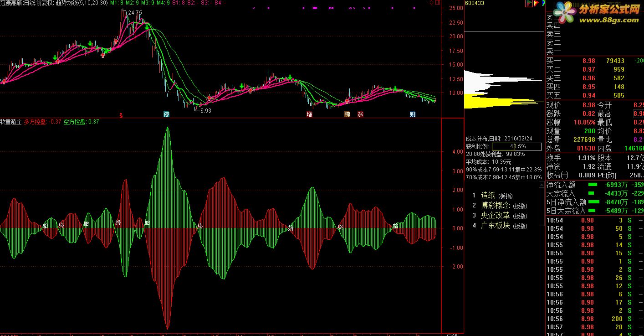Click the 5日大宗流入 value -5489万

click(x=615, y=211)
